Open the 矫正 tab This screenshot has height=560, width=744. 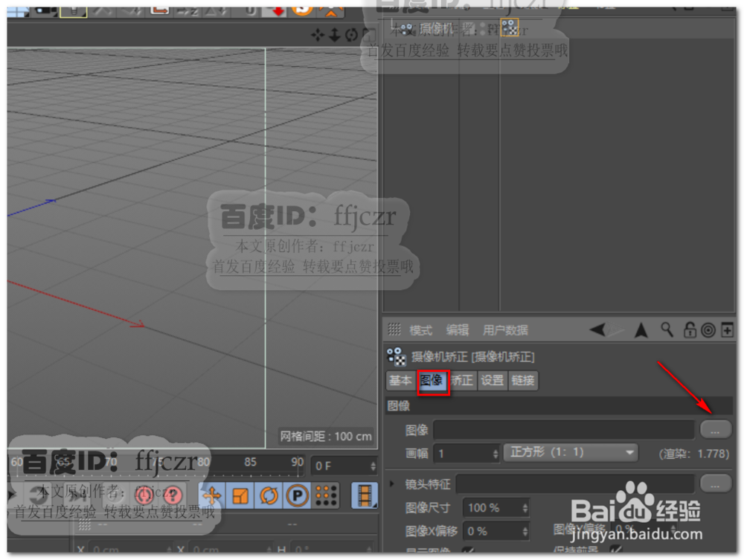click(x=463, y=381)
